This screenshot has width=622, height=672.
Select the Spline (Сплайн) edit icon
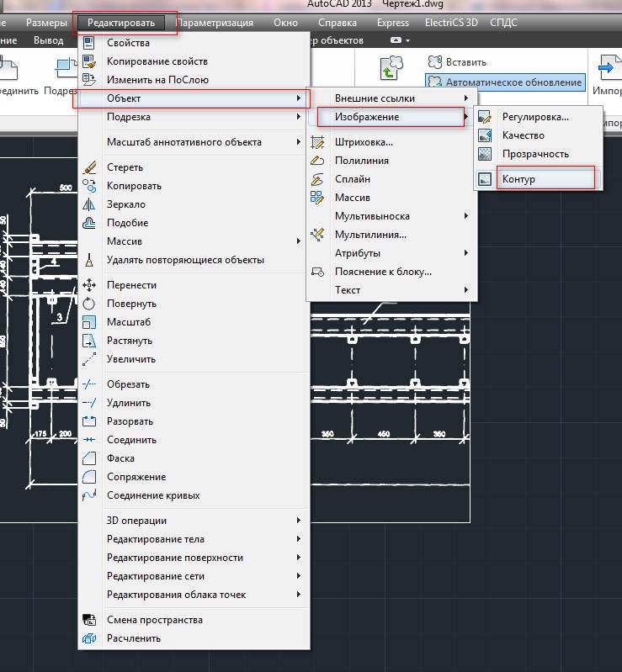click(317, 179)
